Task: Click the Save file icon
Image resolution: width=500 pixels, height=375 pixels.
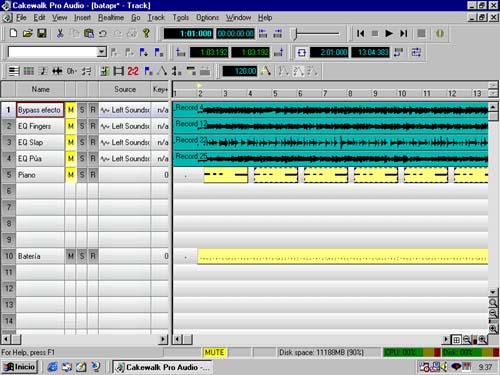Action: coord(42,33)
